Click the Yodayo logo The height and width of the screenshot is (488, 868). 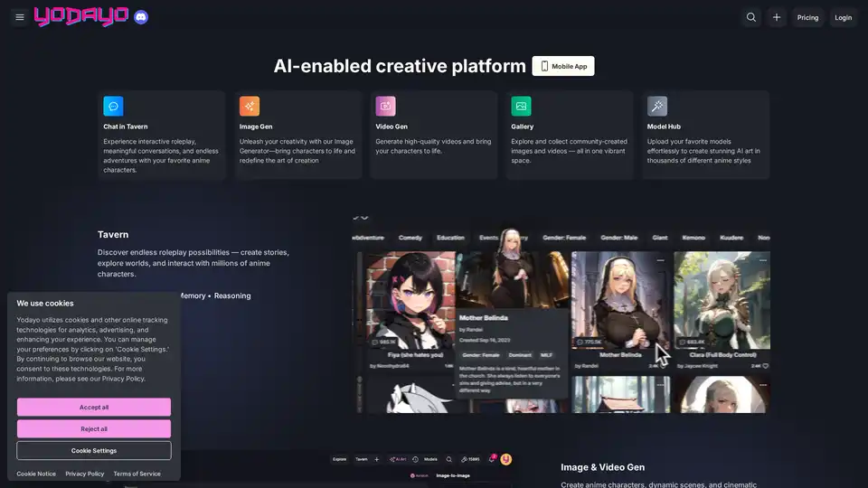(x=81, y=16)
